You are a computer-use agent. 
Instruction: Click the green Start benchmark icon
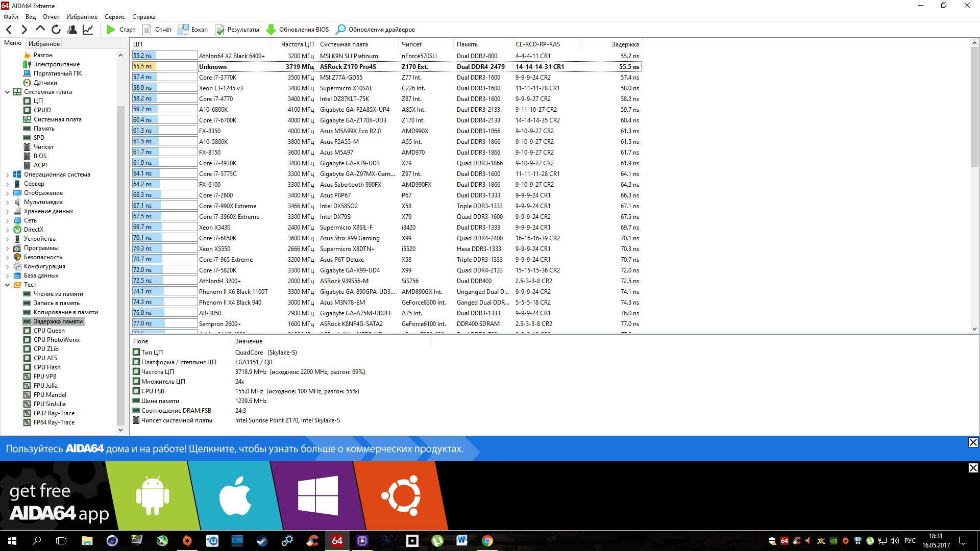[111, 30]
